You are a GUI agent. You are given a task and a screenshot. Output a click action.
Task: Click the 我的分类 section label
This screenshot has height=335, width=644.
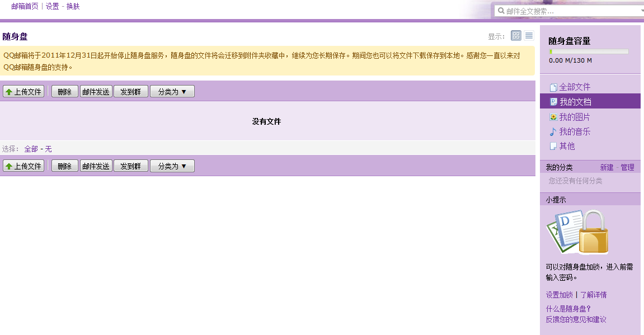click(559, 167)
